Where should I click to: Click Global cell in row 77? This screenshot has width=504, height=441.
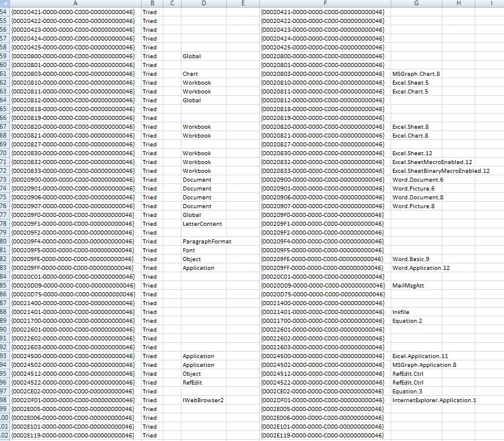[204, 215]
